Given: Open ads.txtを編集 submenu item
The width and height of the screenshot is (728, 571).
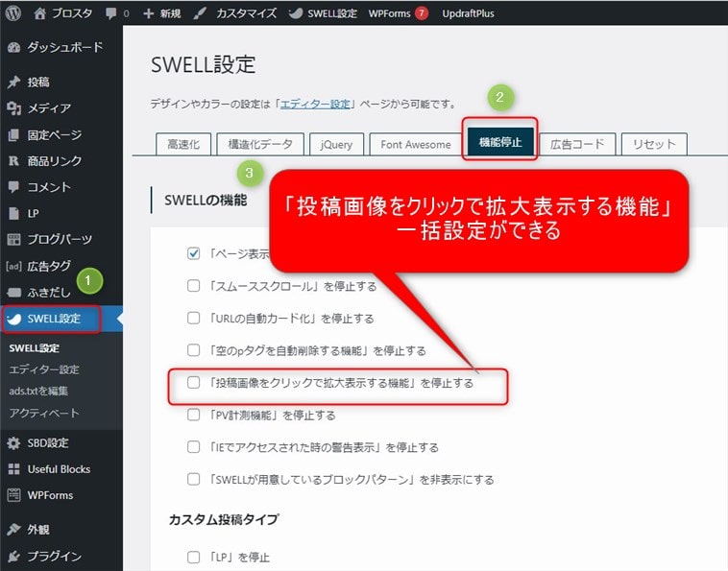Looking at the screenshot, I should click(38, 391).
